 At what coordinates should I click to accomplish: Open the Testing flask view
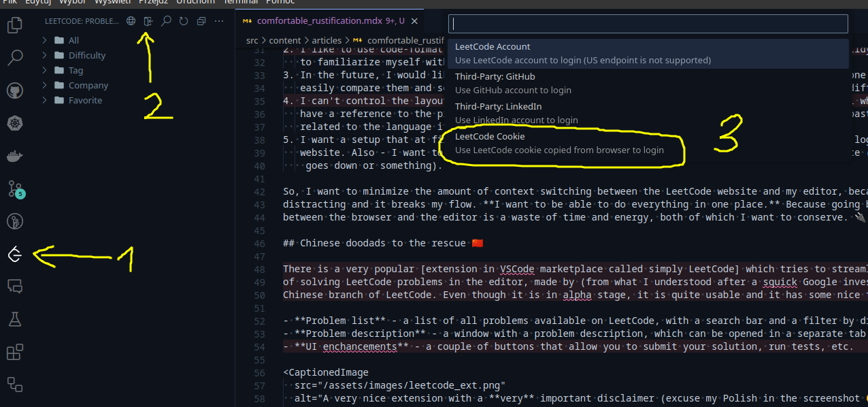15,319
